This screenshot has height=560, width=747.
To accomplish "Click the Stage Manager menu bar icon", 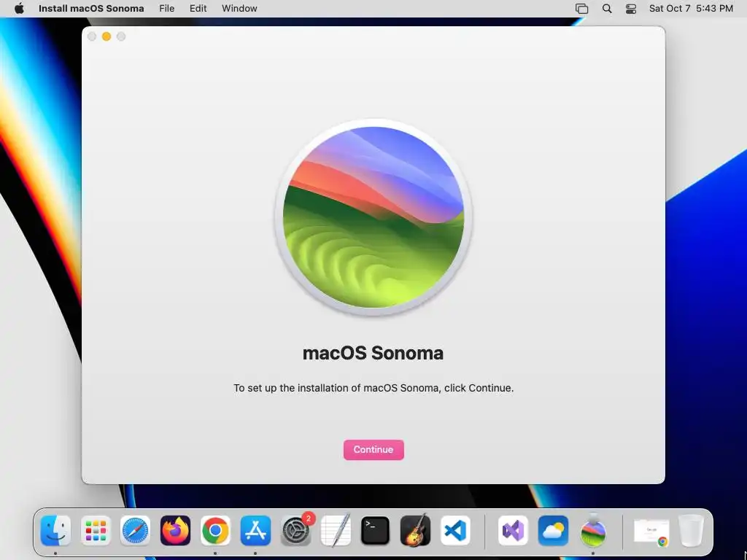I will tap(581, 9).
